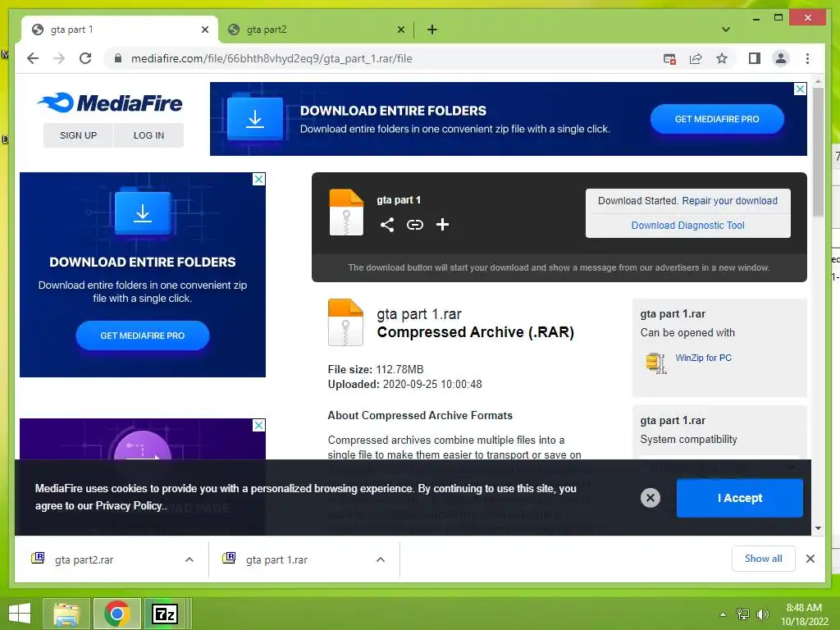The height and width of the screenshot is (630, 840).
Task: Expand options for gta part 1.rar download
Action: 381,559
